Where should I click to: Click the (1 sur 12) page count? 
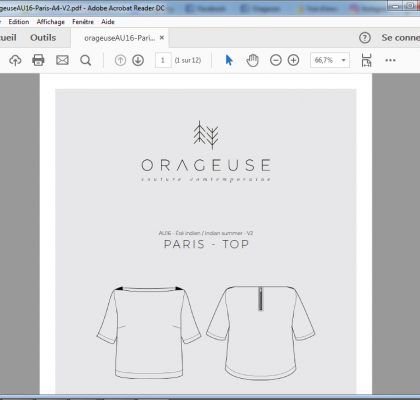[188, 60]
